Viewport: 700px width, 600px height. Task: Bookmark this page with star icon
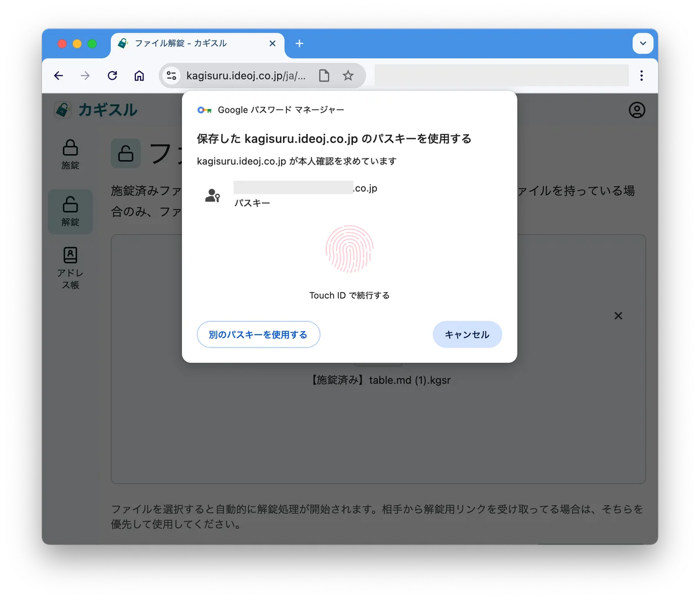(x=348, y=76)
